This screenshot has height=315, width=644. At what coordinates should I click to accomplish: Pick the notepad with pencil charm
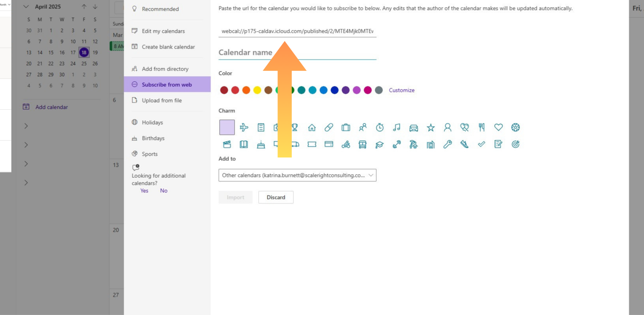click(499, 145)
